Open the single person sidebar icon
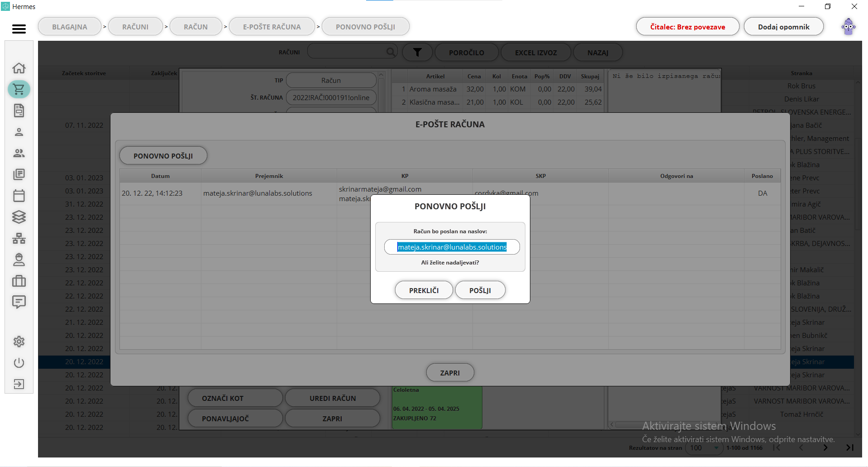This screenshot has height=467, width=868. [19, 132]
